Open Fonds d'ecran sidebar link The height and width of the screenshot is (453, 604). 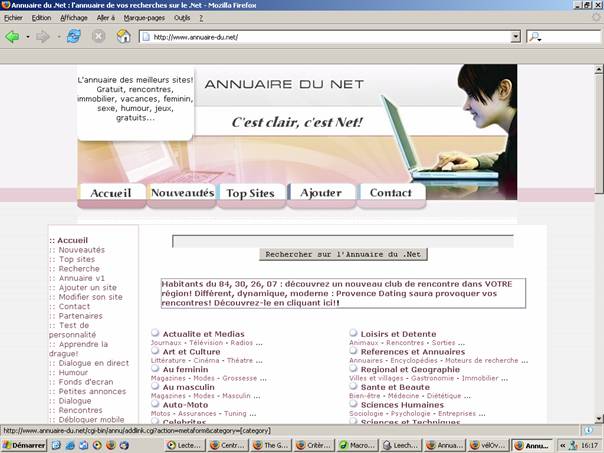[x=86, y=382]
